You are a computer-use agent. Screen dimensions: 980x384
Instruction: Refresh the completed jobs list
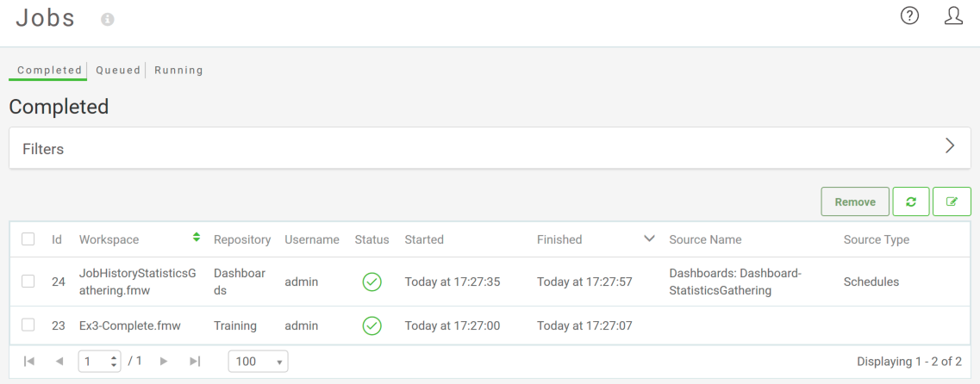click(x=911, y=201)
